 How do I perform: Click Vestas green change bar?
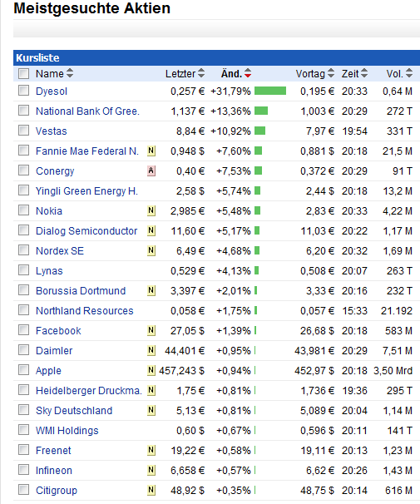[x=260, y=131]
